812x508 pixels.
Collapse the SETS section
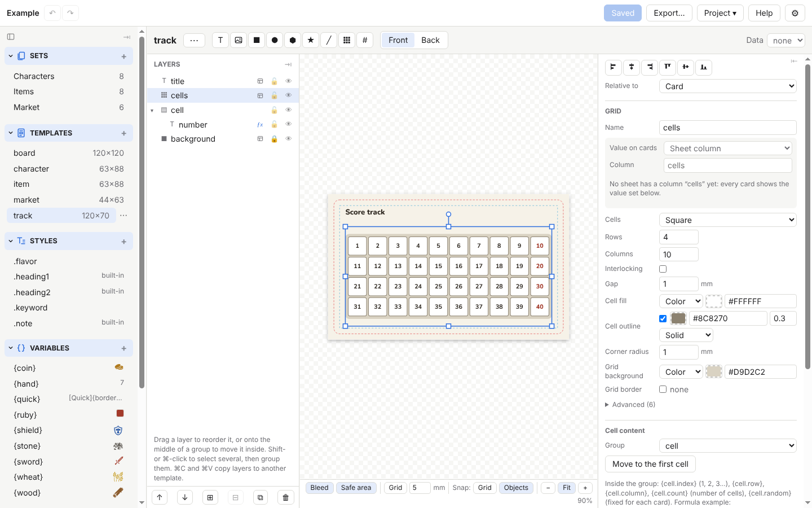click(x=11, y=56)
